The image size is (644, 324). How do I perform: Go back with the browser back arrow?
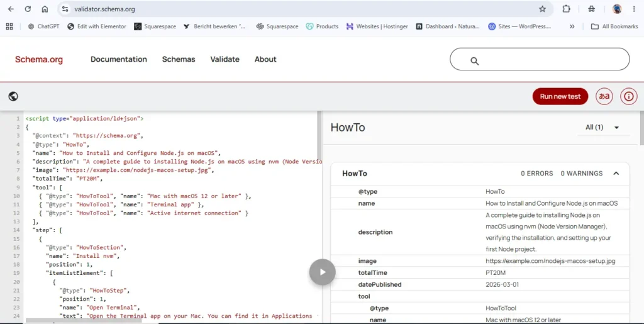(x=11, y=9)
